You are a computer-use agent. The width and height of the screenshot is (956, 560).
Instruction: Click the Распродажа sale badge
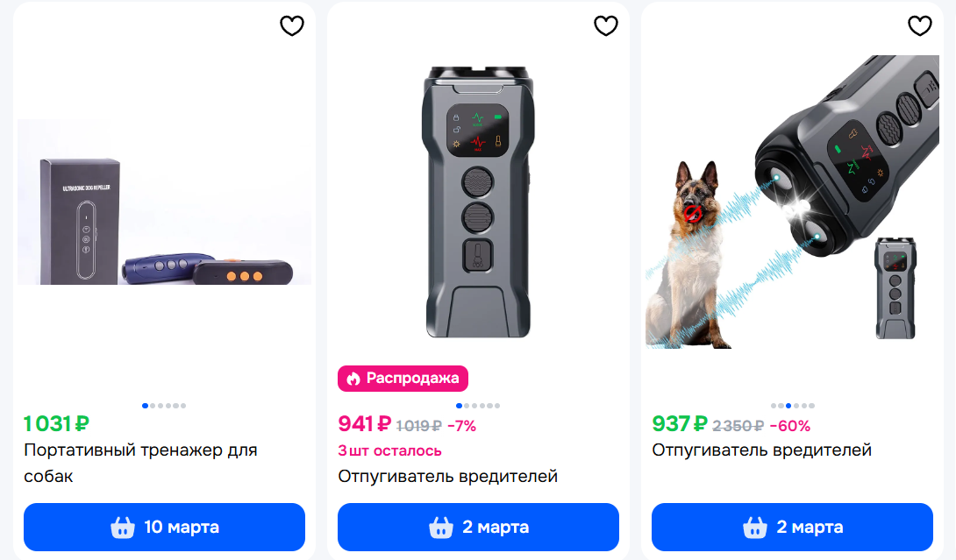point(403,379)
